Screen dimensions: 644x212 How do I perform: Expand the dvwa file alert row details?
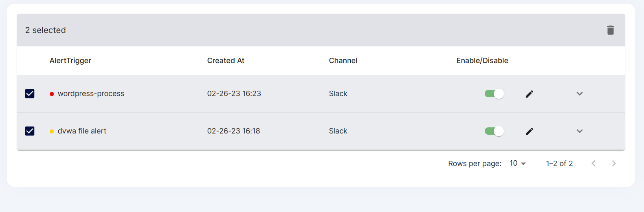[580, 131]
